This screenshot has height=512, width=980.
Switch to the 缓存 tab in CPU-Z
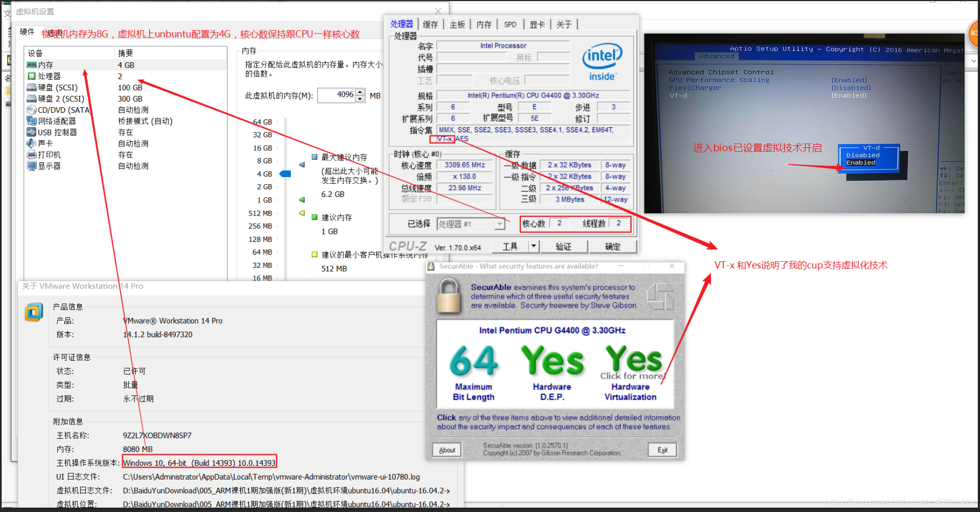[x=430, y=24]
